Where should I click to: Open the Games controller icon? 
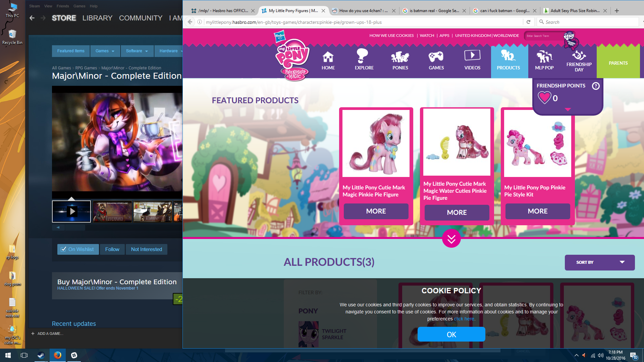coord(436,57)
